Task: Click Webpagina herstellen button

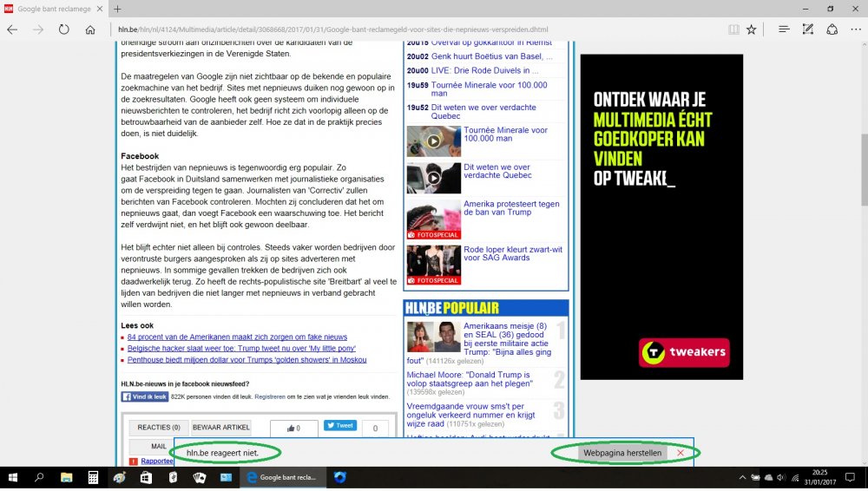Action: click(622, 453)
